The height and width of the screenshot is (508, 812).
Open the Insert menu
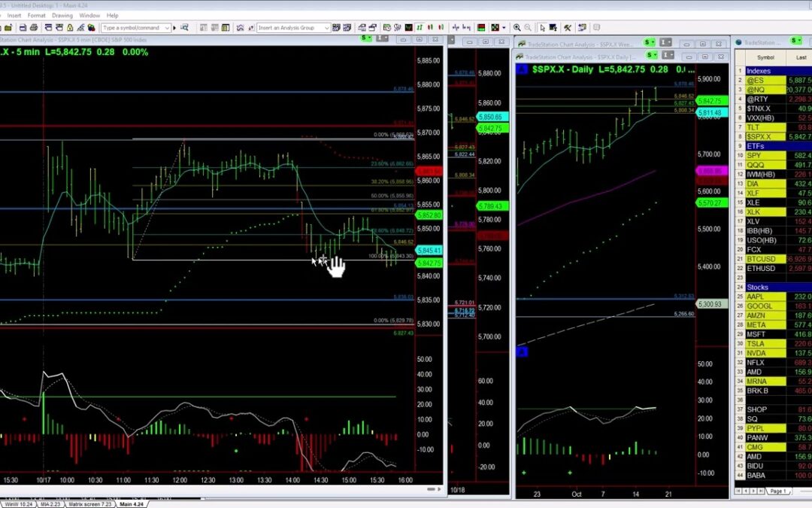pyautogui.click(x=14, y=16)
